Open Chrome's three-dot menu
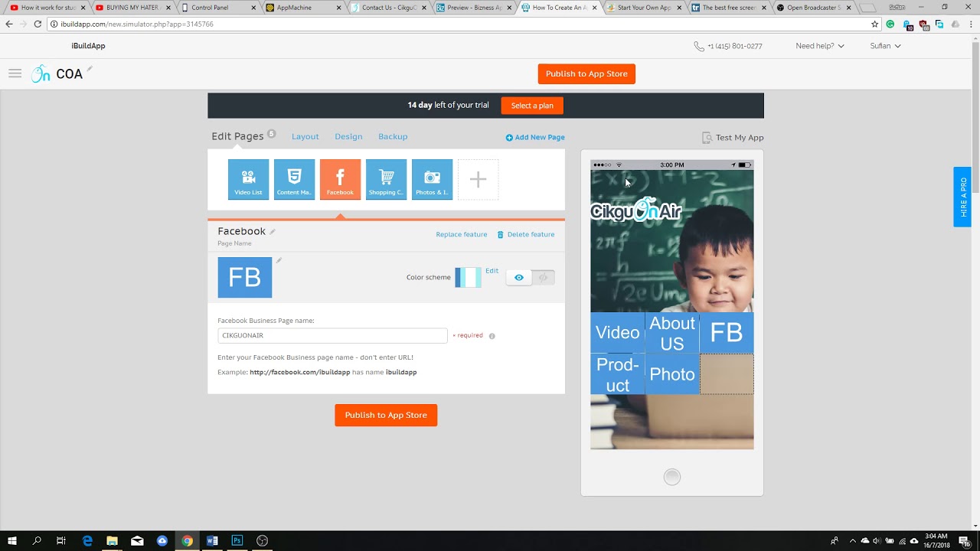980x551 pixels. click(x=969, y=24)
